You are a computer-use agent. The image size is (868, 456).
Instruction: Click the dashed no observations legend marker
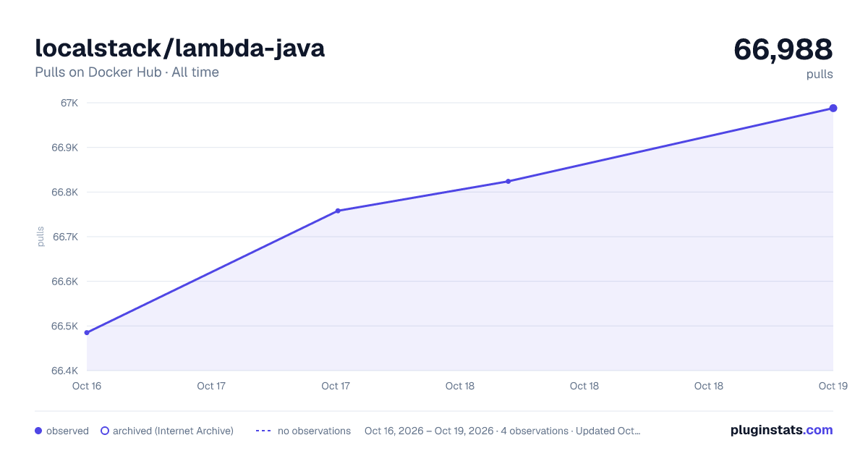[263, 431]
